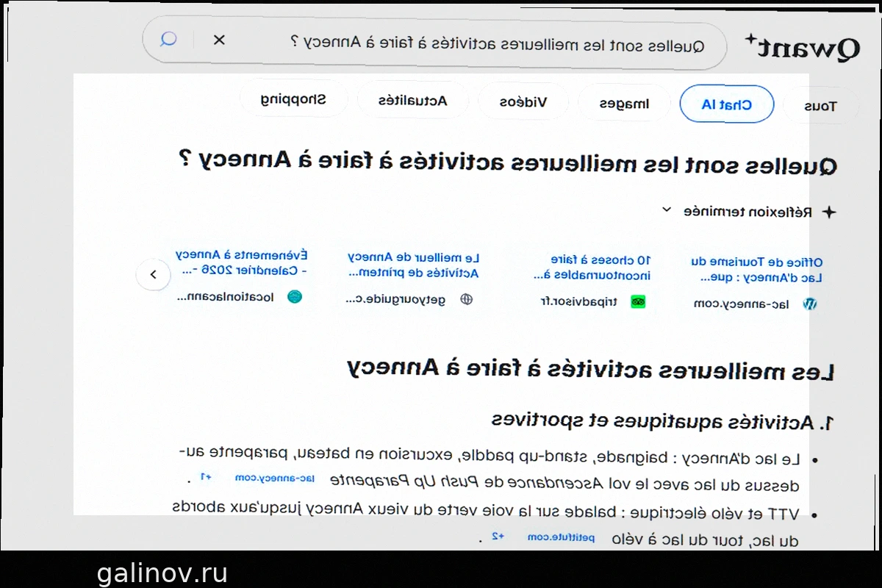The width and height of the screenshot is (882, 588).
Task: Clear the search query with X
Action: (x=219, y=40)
